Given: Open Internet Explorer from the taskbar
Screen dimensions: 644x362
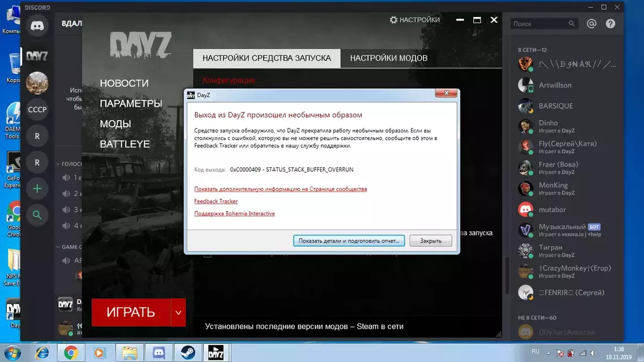Looking at the screenshot, I should (x=42, y=352).
